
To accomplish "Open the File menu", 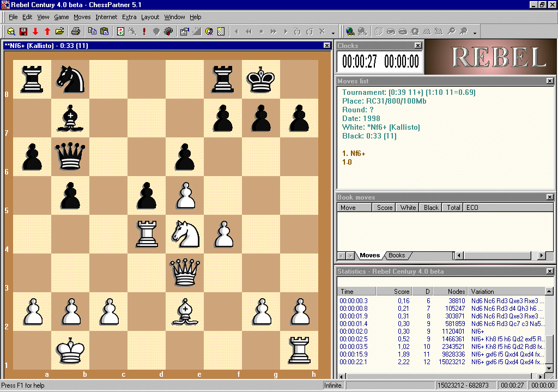I will click(x=13, y=17).
